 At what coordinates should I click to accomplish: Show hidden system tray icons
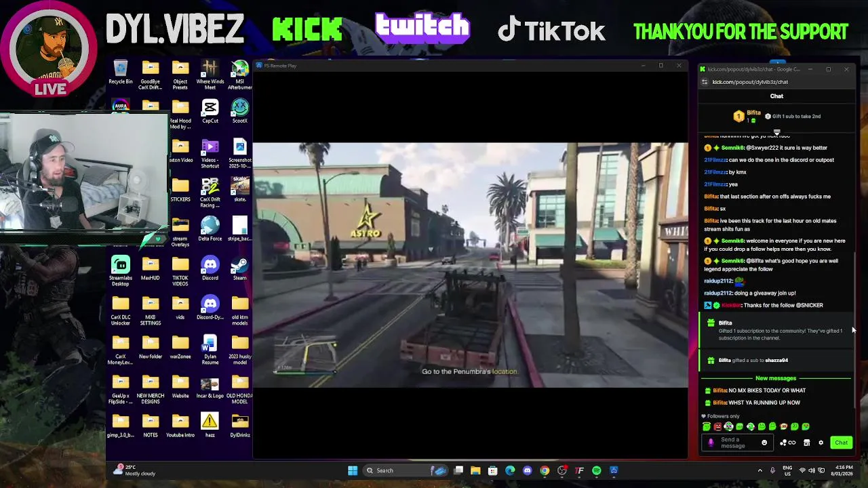coord(759,470)
